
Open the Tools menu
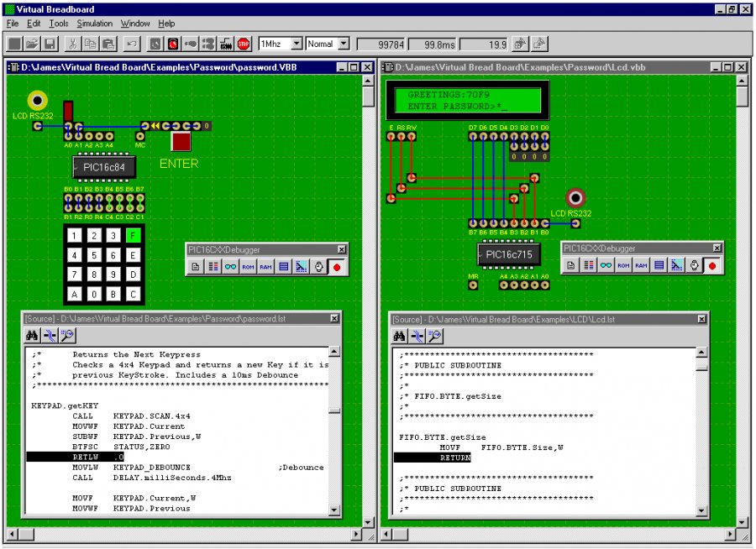(59, 24)
